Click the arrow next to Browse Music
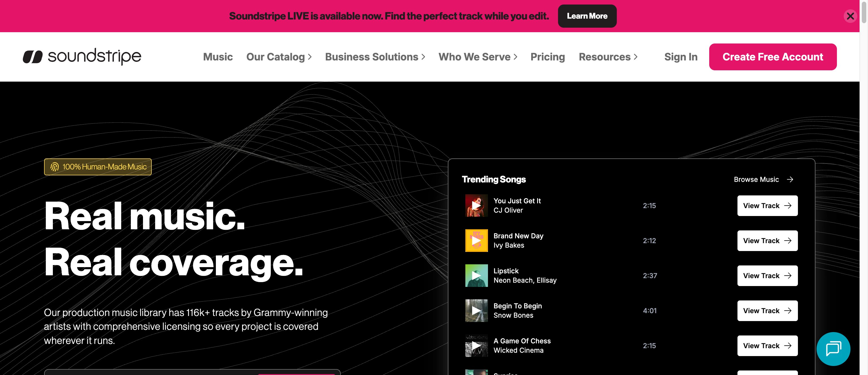The image size is (868, 375). tap(790, 179)
